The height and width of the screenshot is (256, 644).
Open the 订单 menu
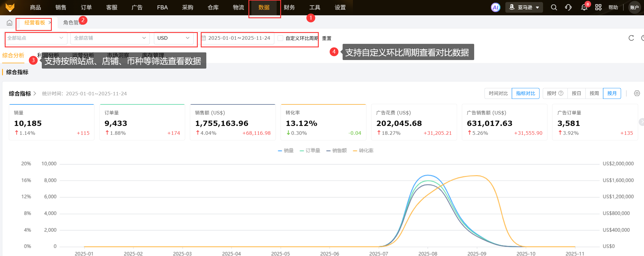86,7
